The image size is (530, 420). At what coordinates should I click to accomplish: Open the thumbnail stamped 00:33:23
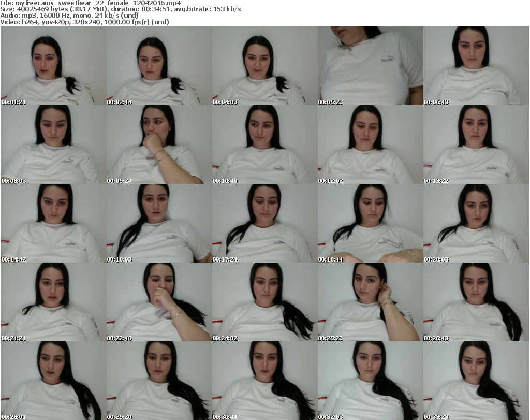(476, 381)
